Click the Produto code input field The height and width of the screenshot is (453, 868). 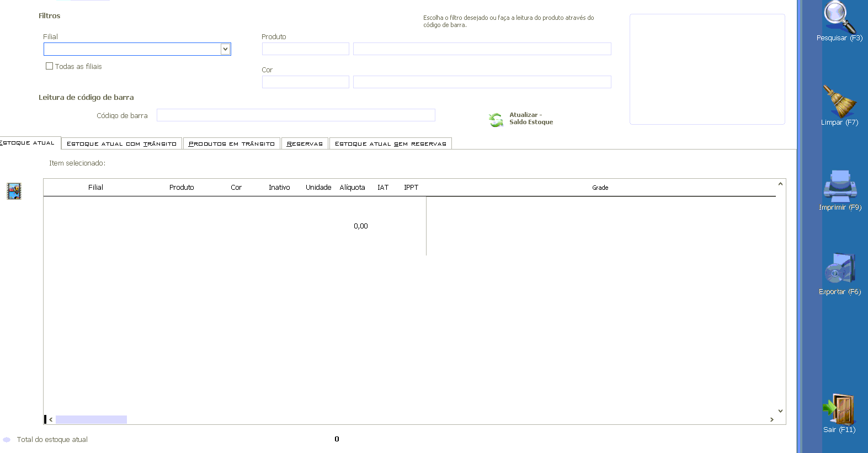click(x=305, y=49)
